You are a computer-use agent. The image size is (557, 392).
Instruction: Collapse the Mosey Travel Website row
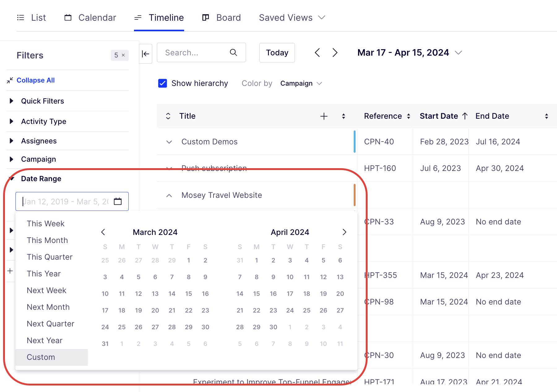click(169, 195)
